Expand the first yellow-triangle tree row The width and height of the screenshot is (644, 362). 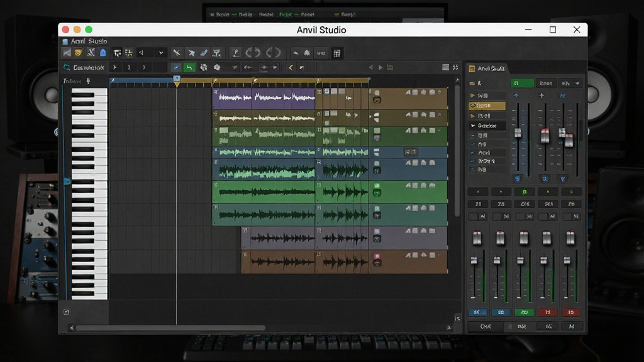coord(472,96)
